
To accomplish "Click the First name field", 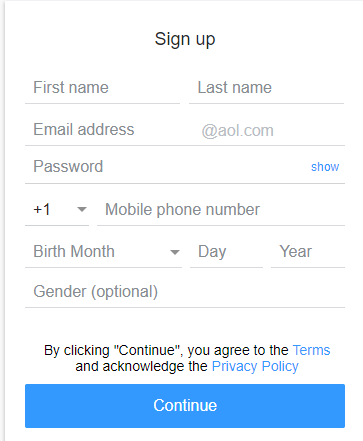I will click(102, 88).
